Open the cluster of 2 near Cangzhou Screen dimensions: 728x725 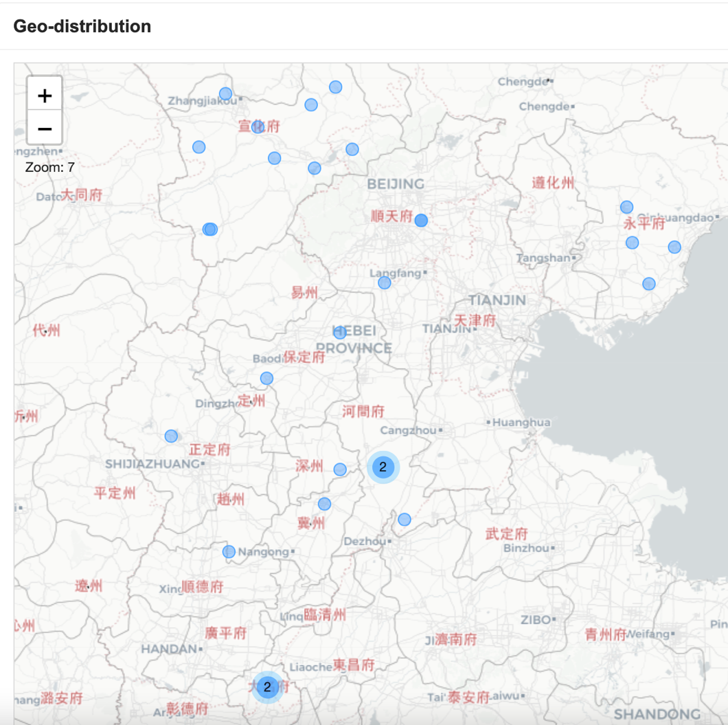[x=383, y=467]
